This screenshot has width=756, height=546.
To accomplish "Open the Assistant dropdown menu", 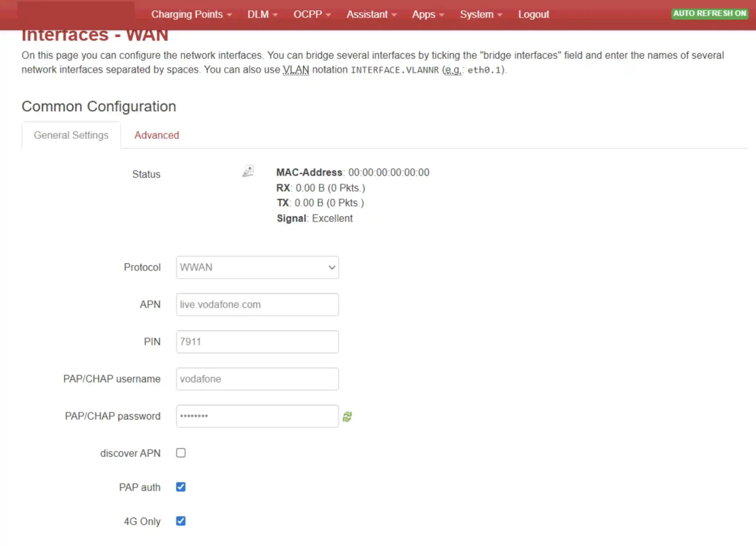I will click(x=371, y=14).
